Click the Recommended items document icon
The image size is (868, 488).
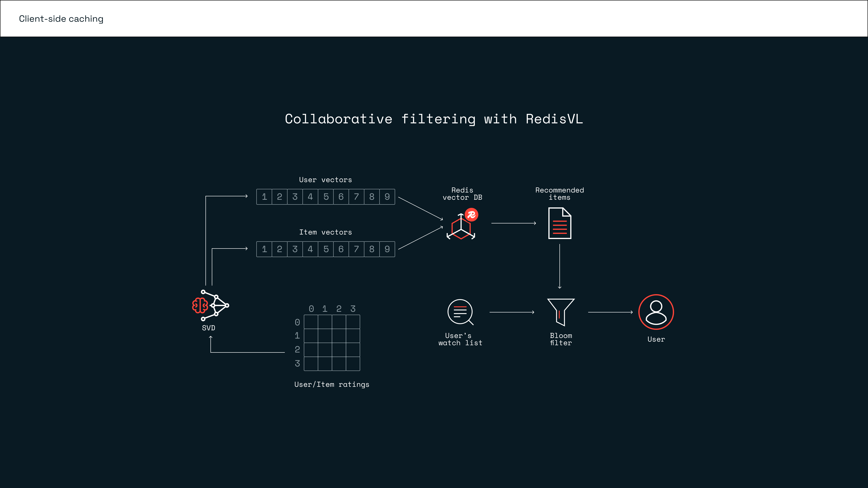[x=559, y=223]
